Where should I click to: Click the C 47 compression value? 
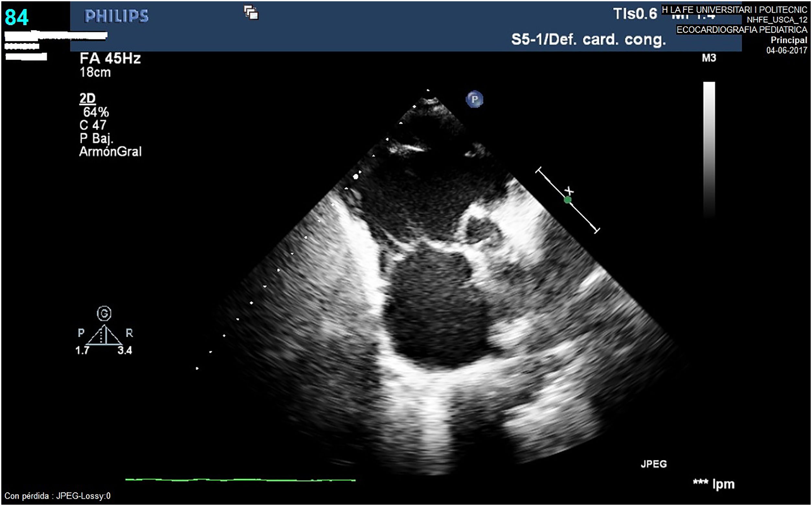[x=93, y=125]
